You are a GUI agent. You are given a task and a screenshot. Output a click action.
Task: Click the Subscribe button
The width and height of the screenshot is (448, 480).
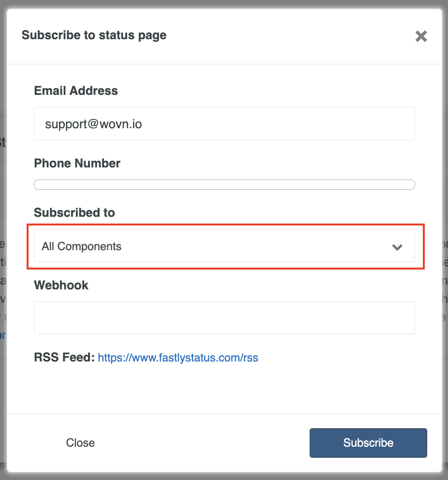point(368,443)
